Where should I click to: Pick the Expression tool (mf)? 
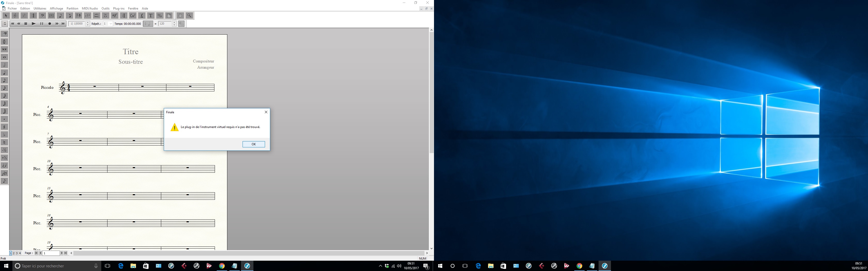coord(114,15)
